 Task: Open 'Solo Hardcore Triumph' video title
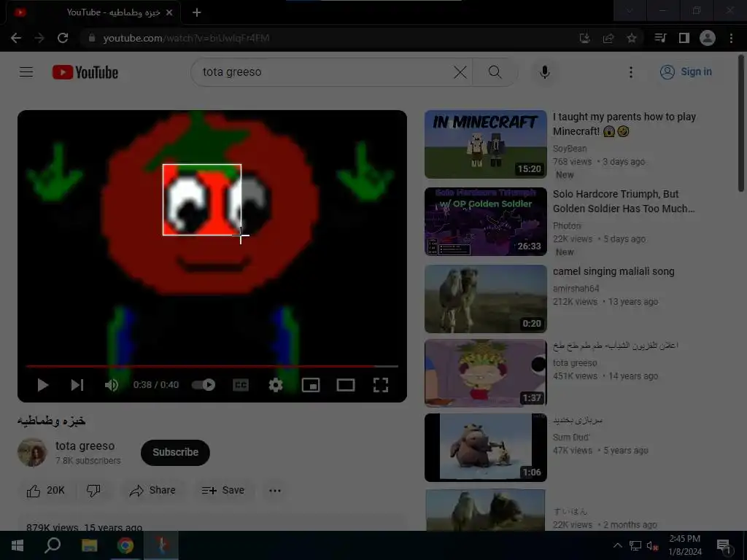coord(624,201)
